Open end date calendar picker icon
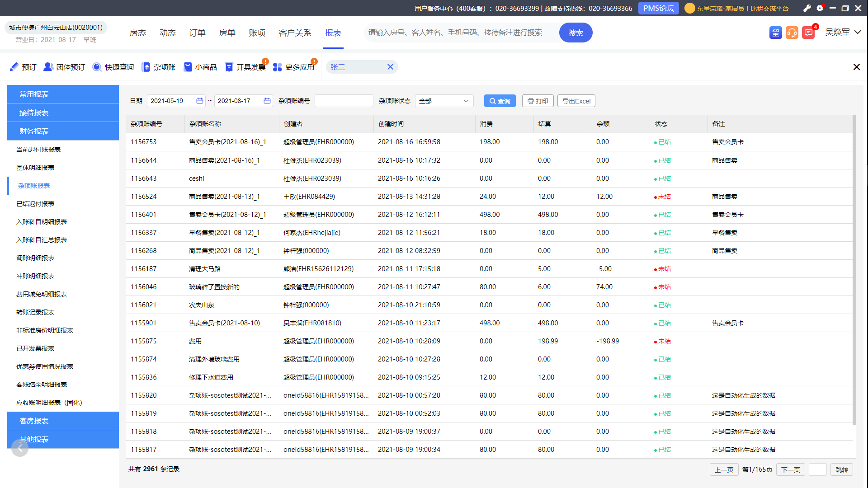Image resolution: width=868 pixels, height=488 pixels. [267, 101]
